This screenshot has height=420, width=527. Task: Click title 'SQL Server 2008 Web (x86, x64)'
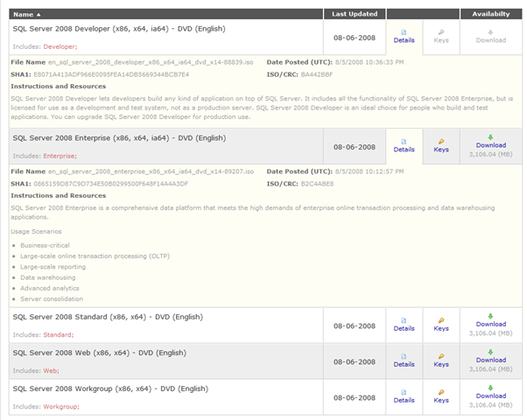(71, 353)
